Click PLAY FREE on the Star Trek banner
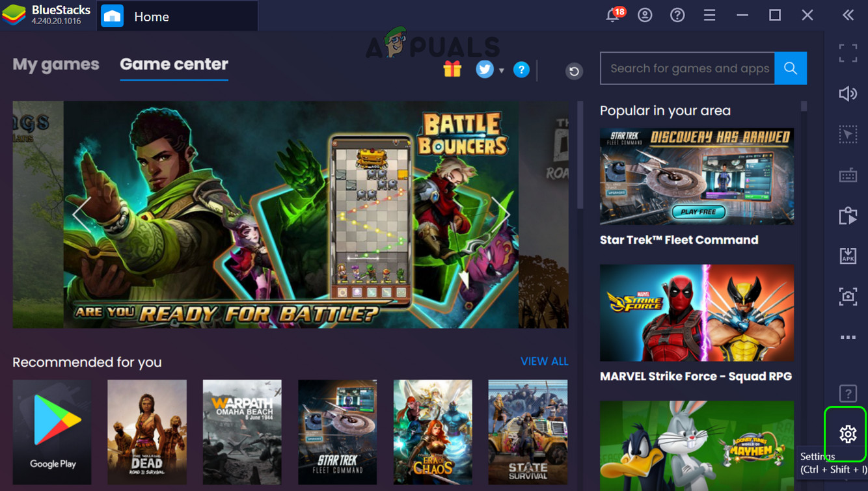The height and width of the screenshot is (491, 868). 698,211
